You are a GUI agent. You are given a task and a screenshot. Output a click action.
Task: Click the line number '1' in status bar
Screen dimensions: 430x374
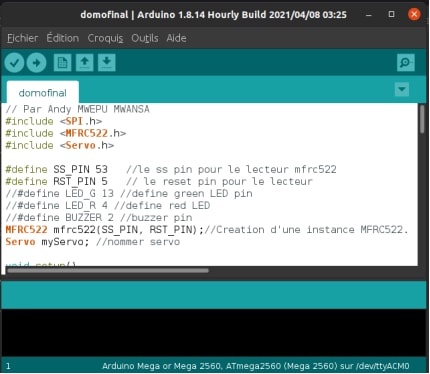point(8,366)
